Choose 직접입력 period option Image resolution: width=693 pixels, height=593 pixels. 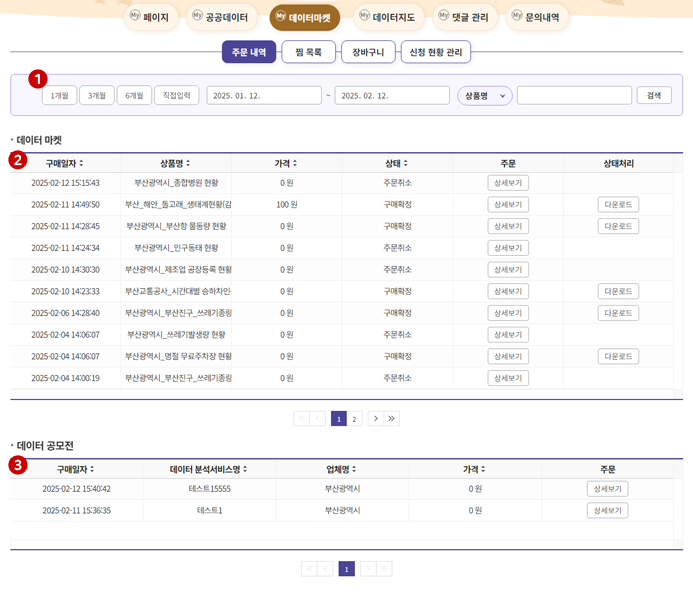176,95
